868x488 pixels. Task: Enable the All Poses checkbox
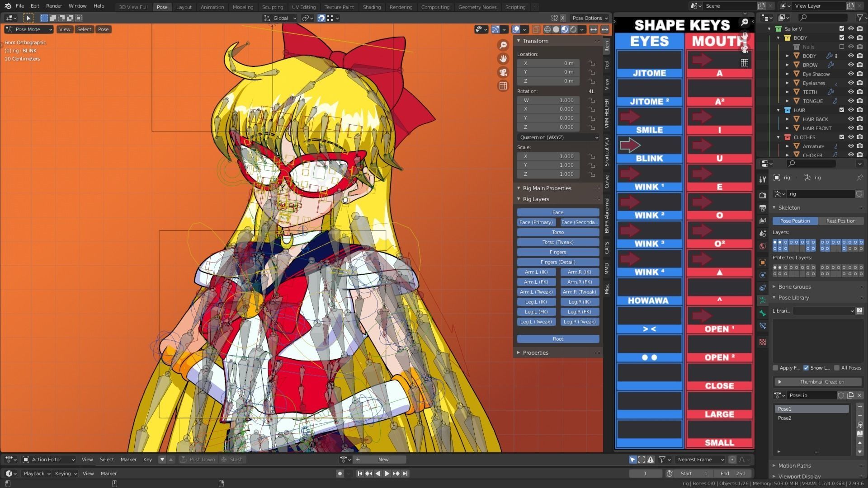point(837,368)
